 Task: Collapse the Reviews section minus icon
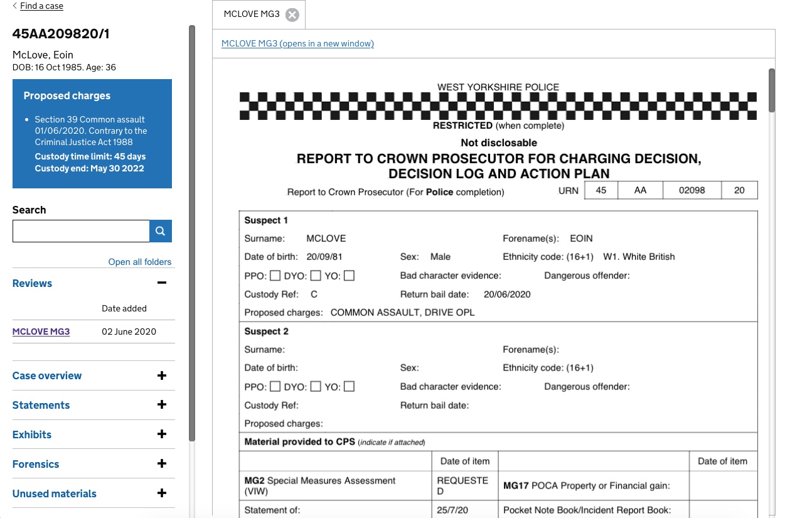pos(162,283)
